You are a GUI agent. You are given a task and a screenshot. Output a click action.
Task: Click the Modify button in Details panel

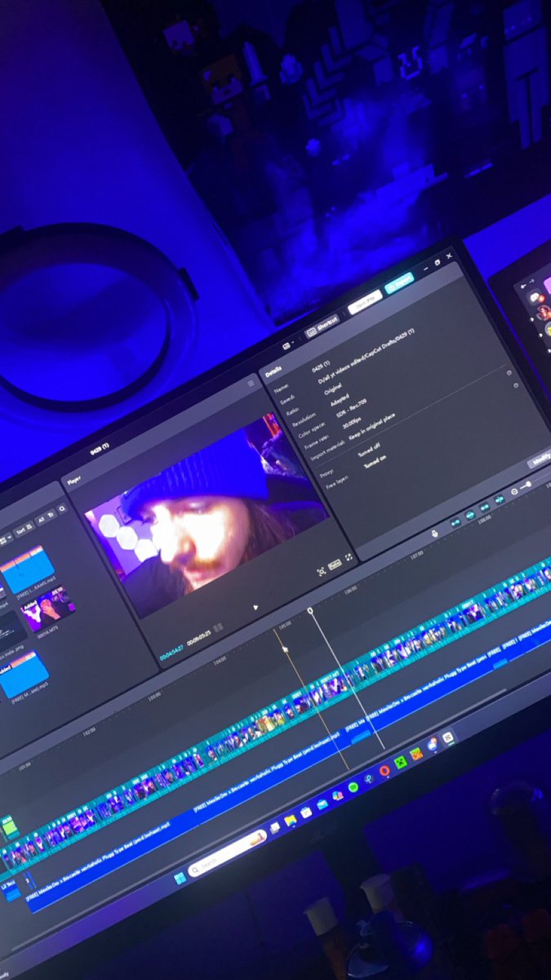coord(540,460)
